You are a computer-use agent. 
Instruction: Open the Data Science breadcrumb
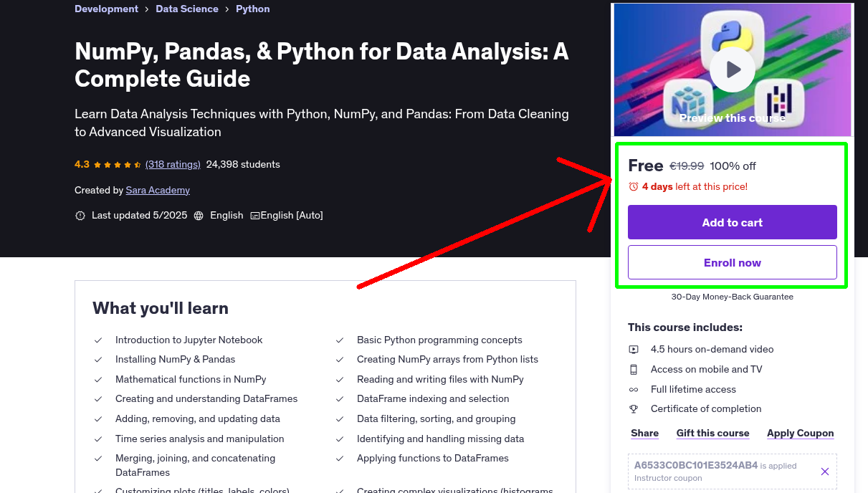point(187,9)
